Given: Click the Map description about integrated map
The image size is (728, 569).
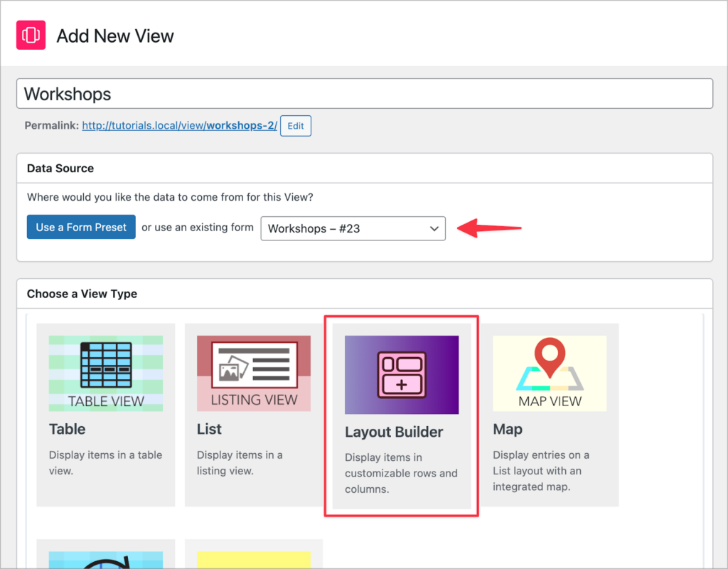Looking at the screenshot, I should point(542,471).
